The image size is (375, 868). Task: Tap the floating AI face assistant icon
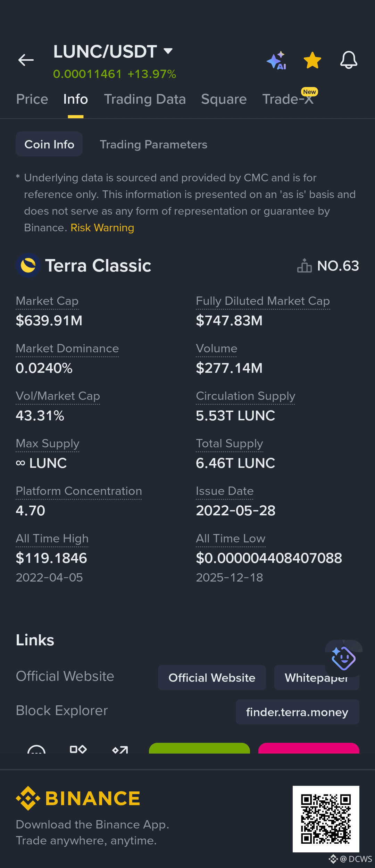tap(343, 658)
